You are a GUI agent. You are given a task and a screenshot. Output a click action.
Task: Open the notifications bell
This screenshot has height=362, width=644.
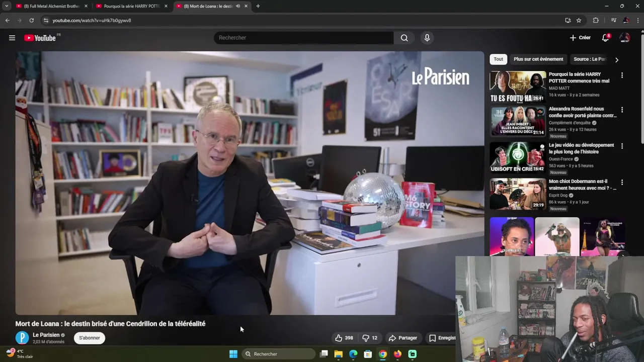[606, 38]
